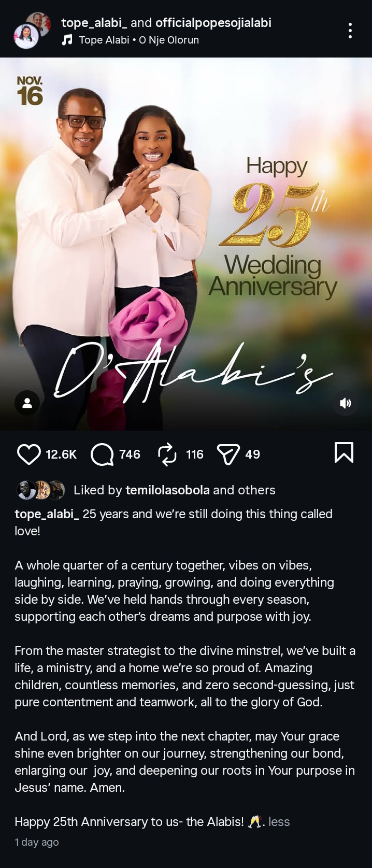
Task: Share the post using the paper plane icon
Action: pos(228,454)
